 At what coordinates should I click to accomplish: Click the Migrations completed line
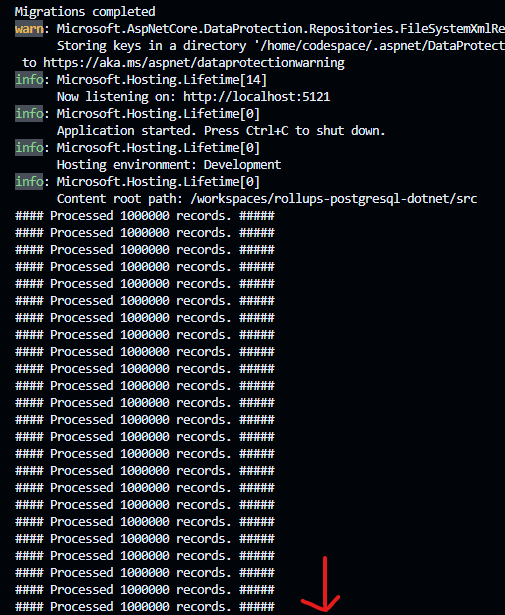tap(85, 11)
